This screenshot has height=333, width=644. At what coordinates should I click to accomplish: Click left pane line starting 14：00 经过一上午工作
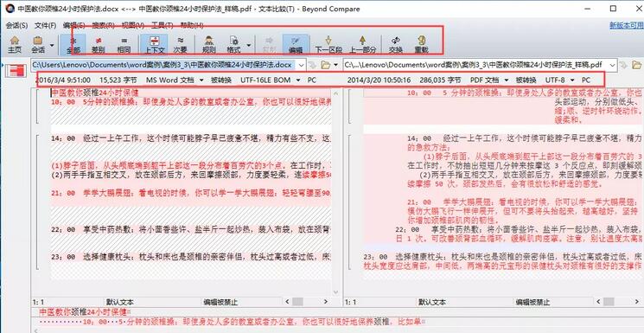coord(190,138)
